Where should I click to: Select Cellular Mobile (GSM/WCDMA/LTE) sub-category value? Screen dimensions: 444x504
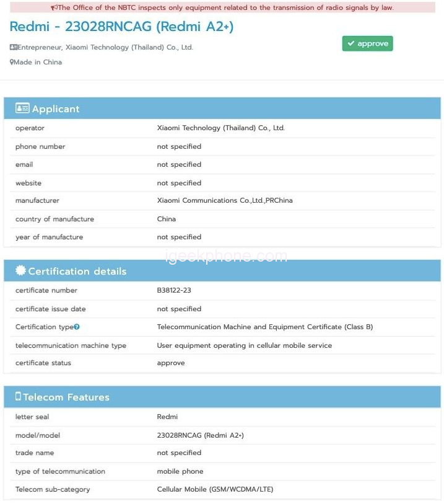(215, 489)
